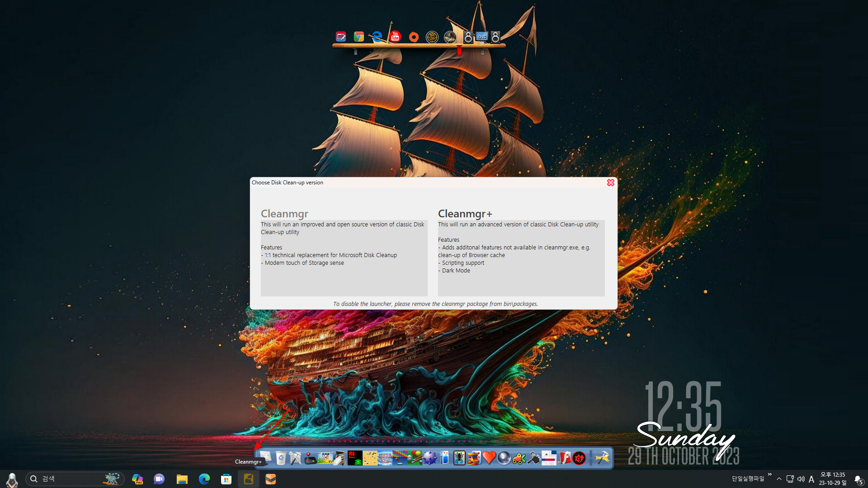Launch the red heart Hearts game icon
This screenshot has height=488, width=868.
coord(489,458)
